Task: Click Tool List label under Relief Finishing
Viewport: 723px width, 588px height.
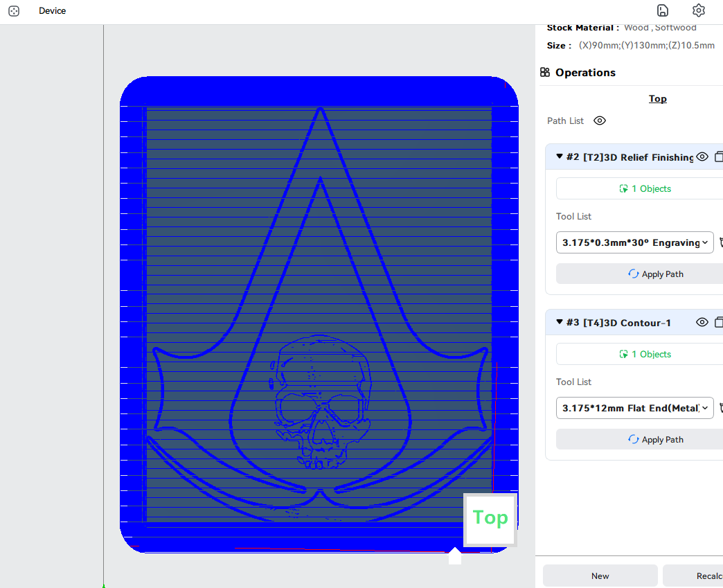Action: [x=573, y=216]
